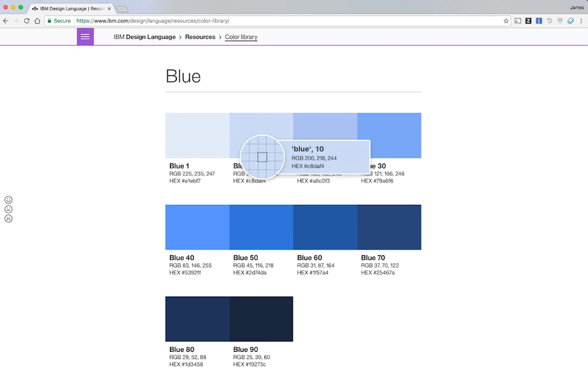Click tooltip text HEX #c8daf4

point(308,166)
